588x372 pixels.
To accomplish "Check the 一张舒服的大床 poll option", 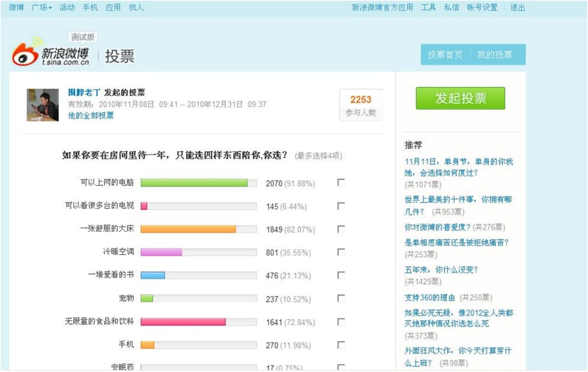I will pos(341,229).
